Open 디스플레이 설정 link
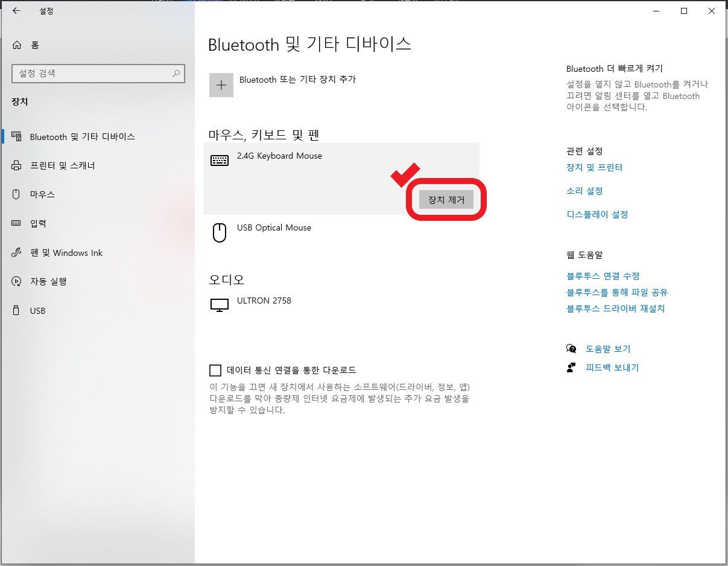The height and width of the screenshot is (566, 728). pos(597,214)
